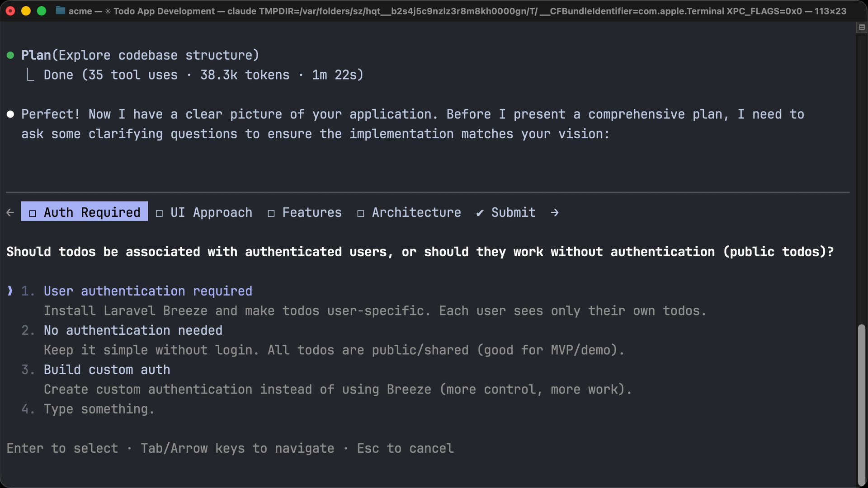Image resolution: width=868 pixels, height=488 pixels.
Task: Expand the Plan Explore codebase structure entry
Action: point(140,55)
